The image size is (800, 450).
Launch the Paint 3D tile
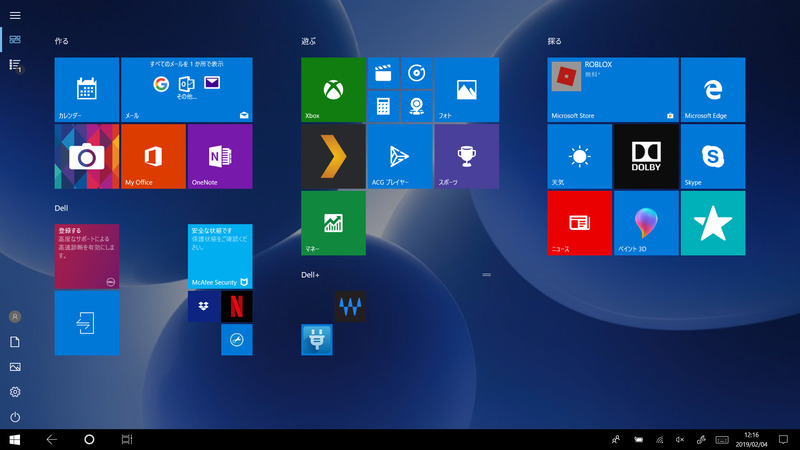pos(646,223)
